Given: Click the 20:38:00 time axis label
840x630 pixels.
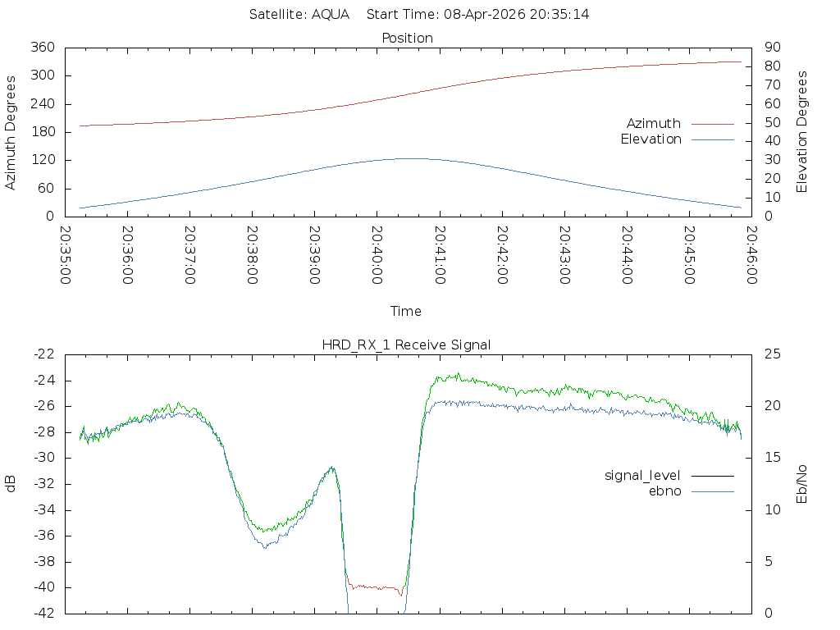Looking at the screenshot, I should [x=253, y=255].
